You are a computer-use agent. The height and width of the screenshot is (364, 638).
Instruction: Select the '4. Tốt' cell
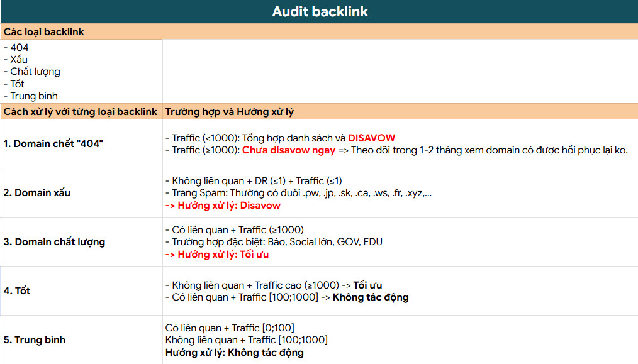click(81, 291)
